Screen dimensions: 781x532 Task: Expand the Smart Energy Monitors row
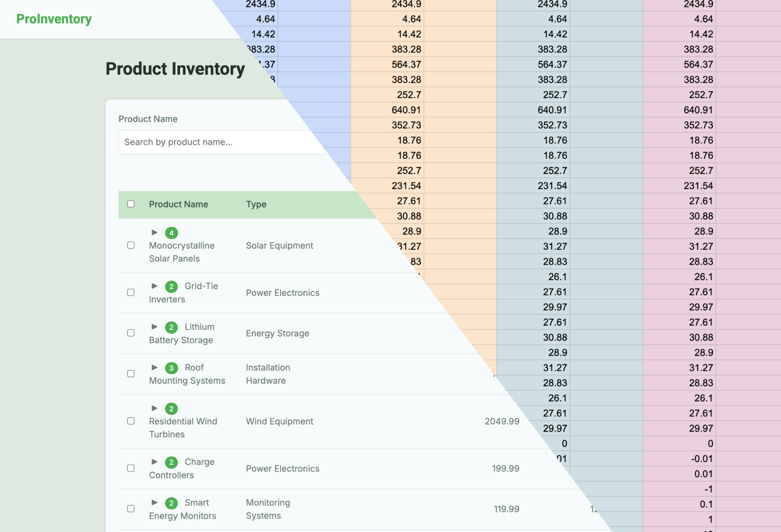point(154,503)
